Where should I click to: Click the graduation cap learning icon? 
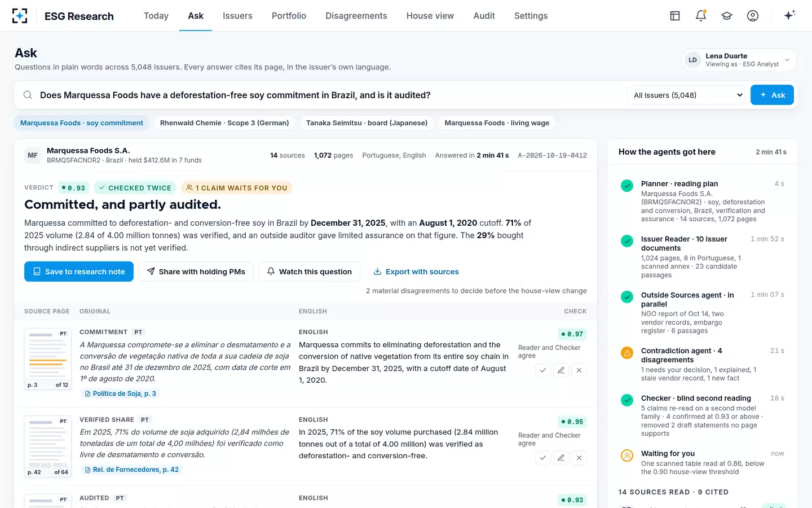coord(727,16)
